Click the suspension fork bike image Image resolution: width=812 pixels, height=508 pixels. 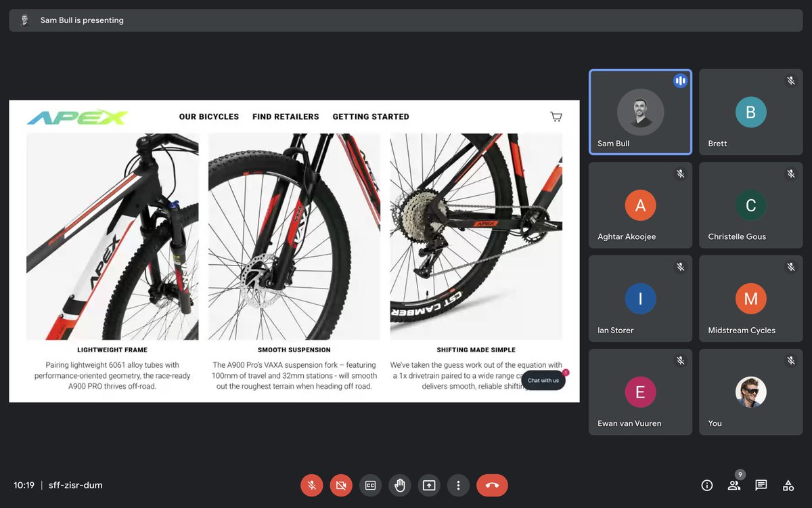point(294,236)
